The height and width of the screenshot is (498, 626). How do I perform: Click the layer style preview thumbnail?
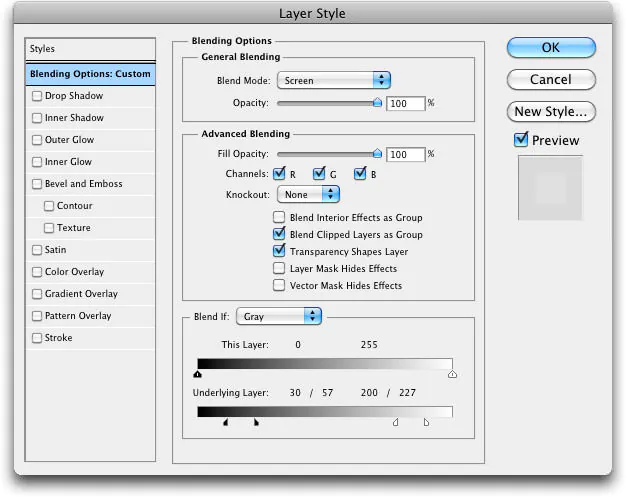click(550, 188)
